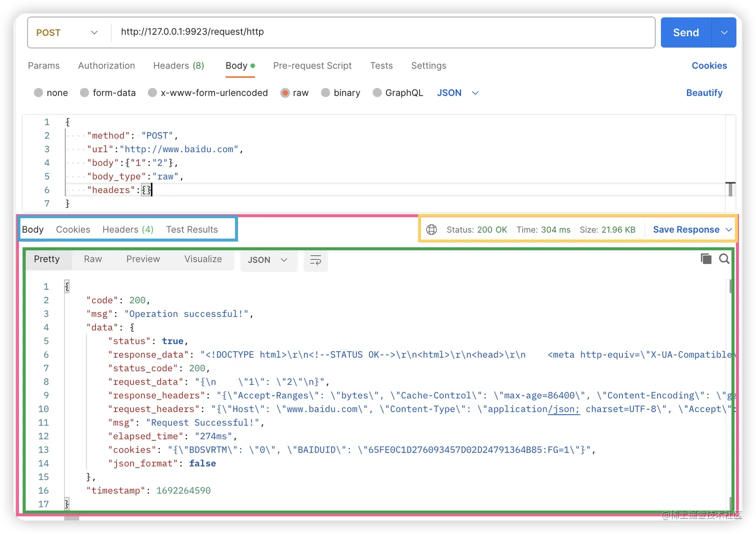Copy response body with the copy icon

point(706,259)
